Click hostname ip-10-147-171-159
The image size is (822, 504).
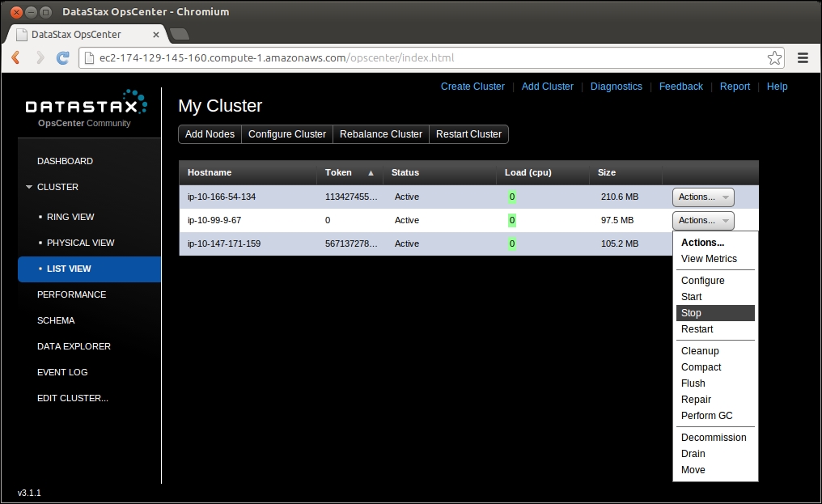(224, 244)
